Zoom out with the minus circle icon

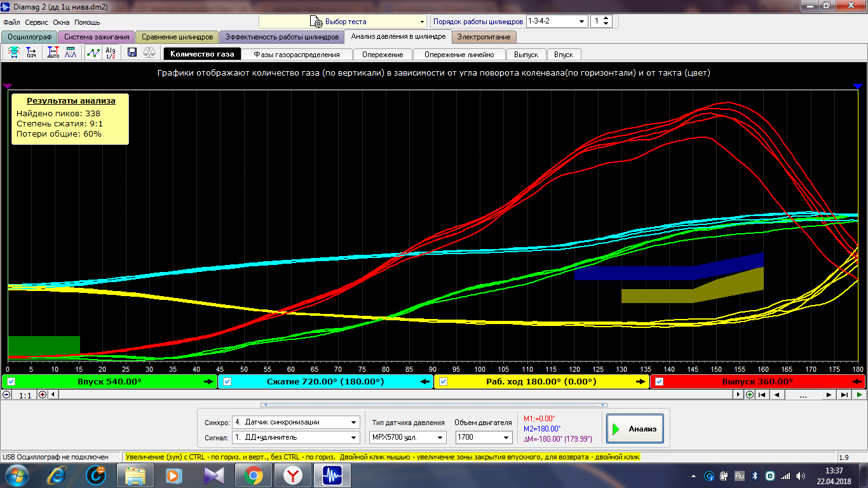pos(6,395)
